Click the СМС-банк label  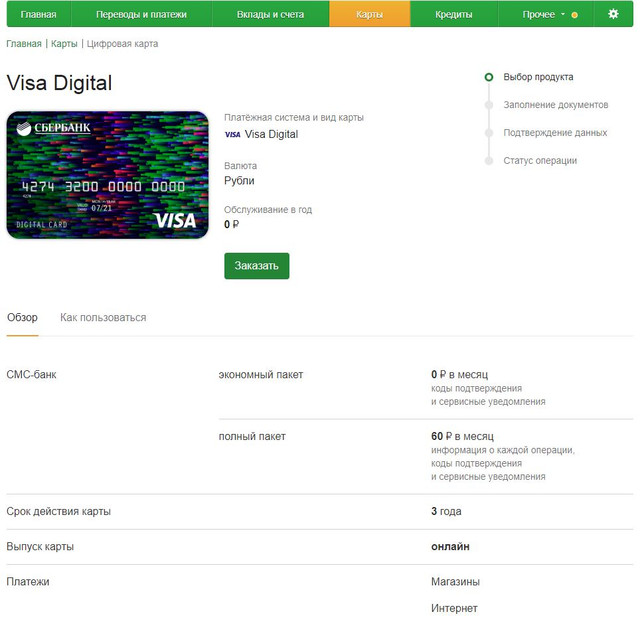click(x=31, y=375)
